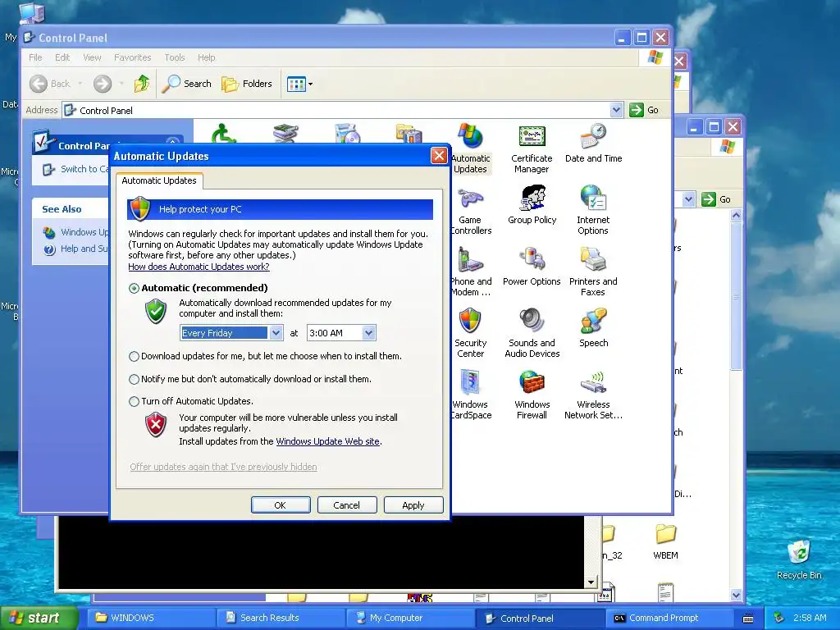Click OK in Automatic Updates dialog
This screenshot has height=630, width=840.
(x=281, y=505)
